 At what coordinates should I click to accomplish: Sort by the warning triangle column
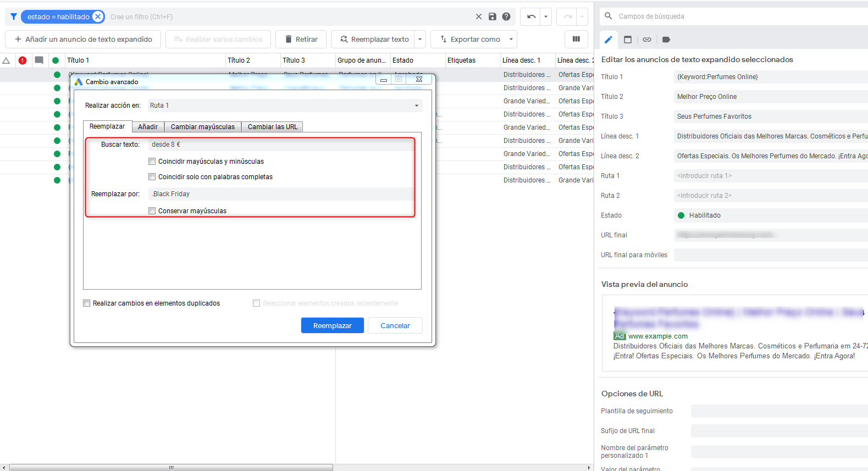click(7, 60)
